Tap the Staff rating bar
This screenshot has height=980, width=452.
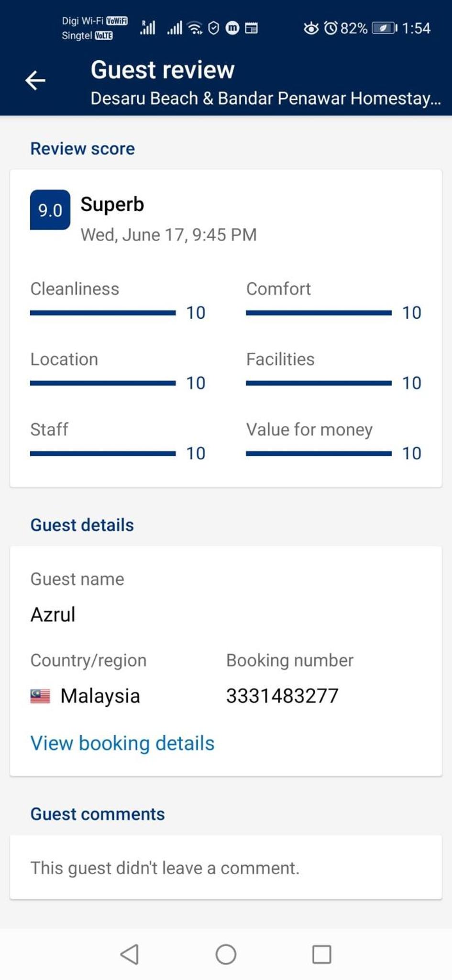click(103, 454)
